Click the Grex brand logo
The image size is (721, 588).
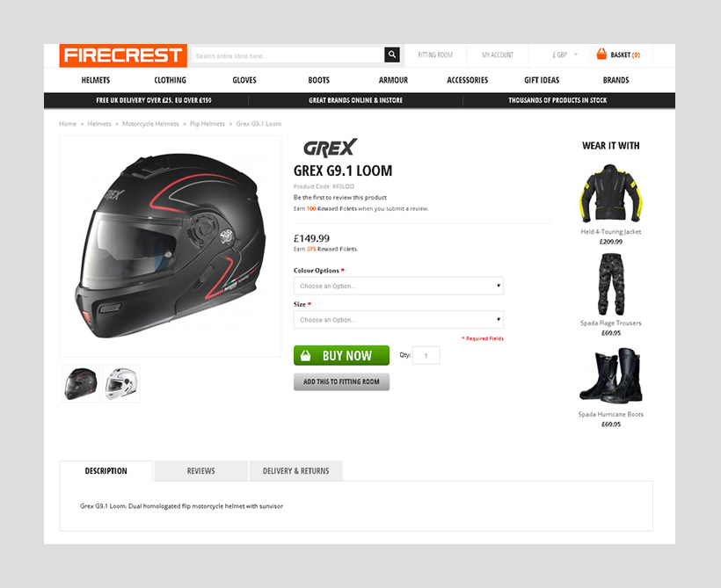[x=330, y=148]
